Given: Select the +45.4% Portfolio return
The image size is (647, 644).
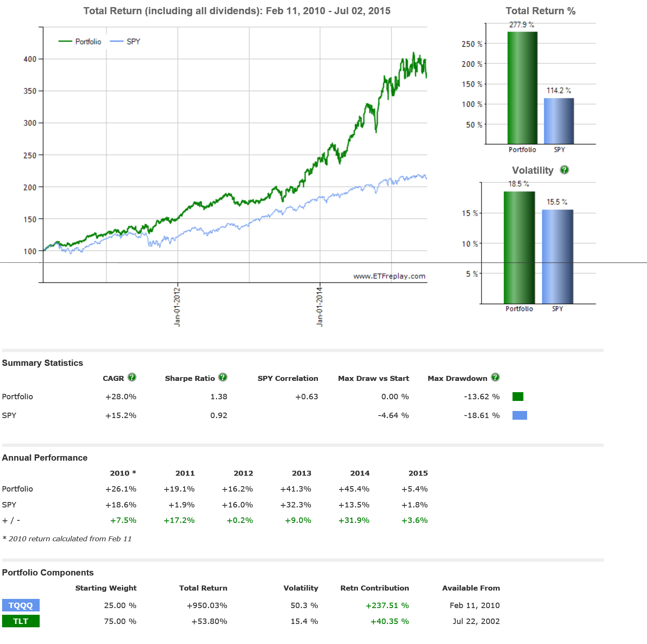Looking at the screenshot, I should tap(354, 489).
